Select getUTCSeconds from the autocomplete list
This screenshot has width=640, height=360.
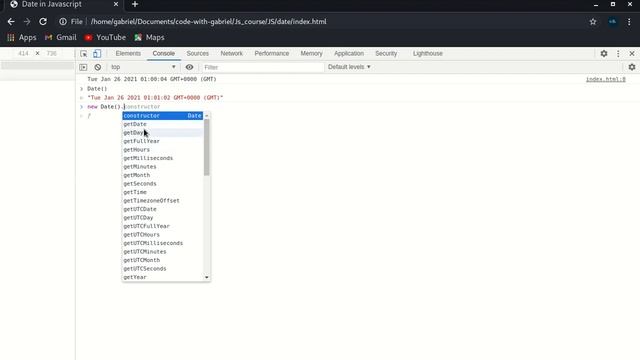point(163,269)
